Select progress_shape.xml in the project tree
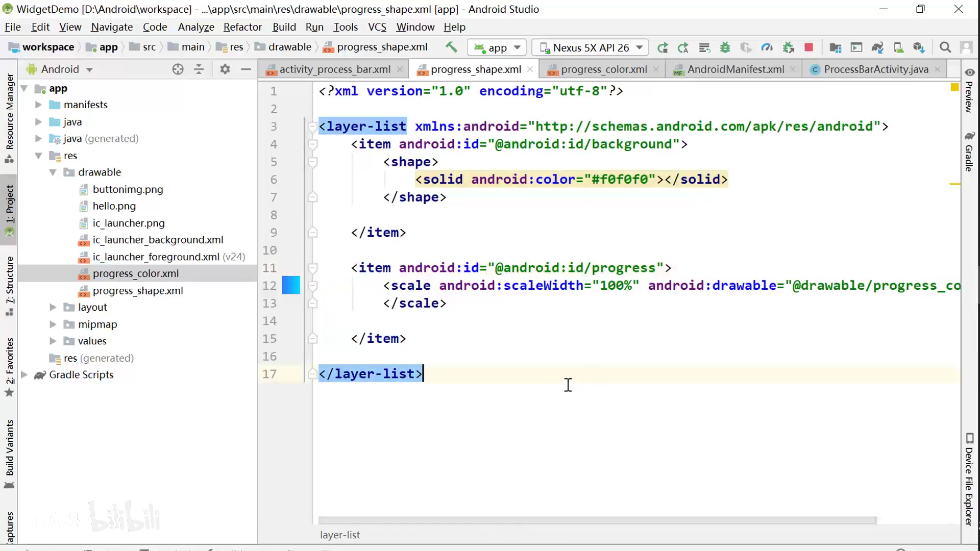Image resolution: width=980 pixels, height=551 pixels. click(137, 291)
